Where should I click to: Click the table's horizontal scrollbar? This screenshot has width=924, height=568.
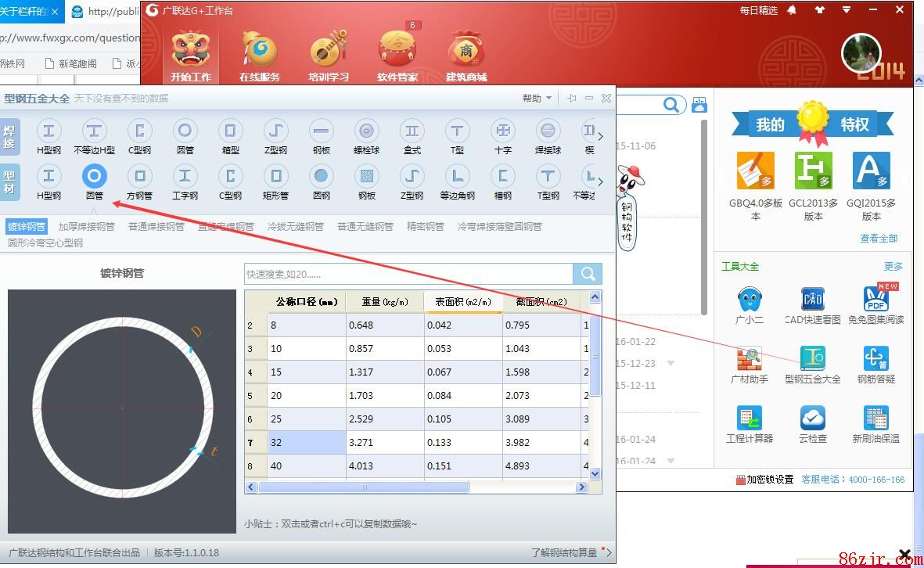[364, 487]
